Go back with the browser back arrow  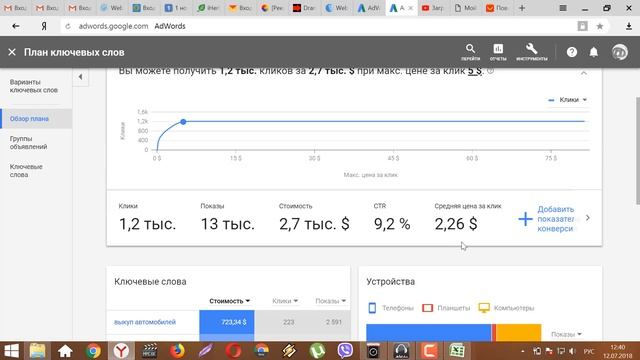click(16, 26)
